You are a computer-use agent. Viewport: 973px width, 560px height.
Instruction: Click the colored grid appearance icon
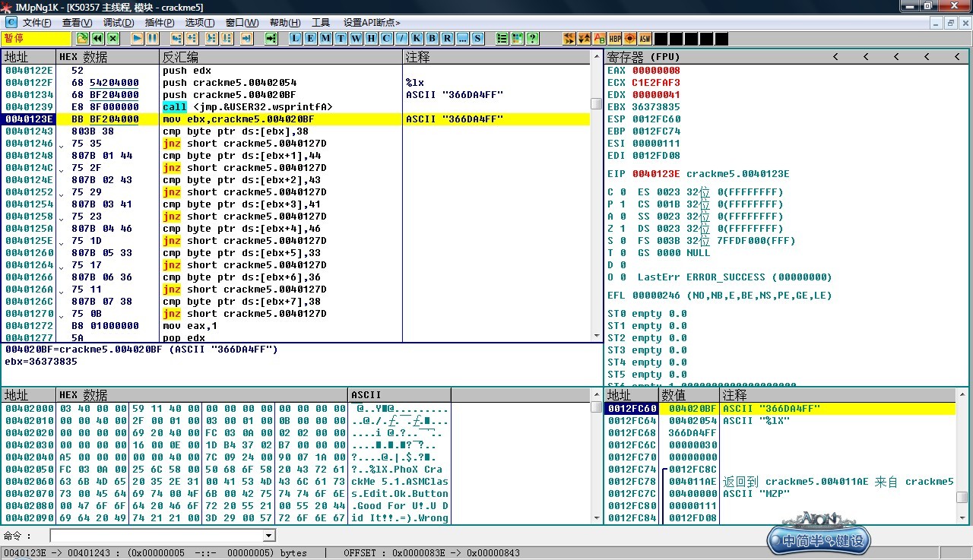(518, 38)
